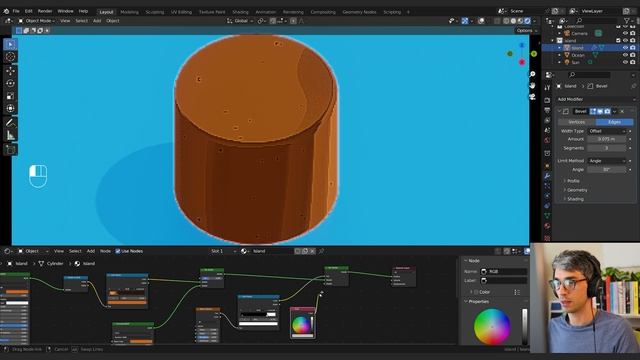
Task: Select Vertices bevel affect option
Action: point(577,122)
